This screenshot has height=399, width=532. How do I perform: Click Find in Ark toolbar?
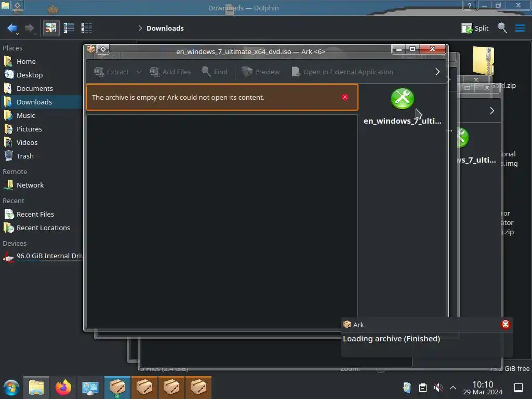pyautogui.click(x=215, y=72)
